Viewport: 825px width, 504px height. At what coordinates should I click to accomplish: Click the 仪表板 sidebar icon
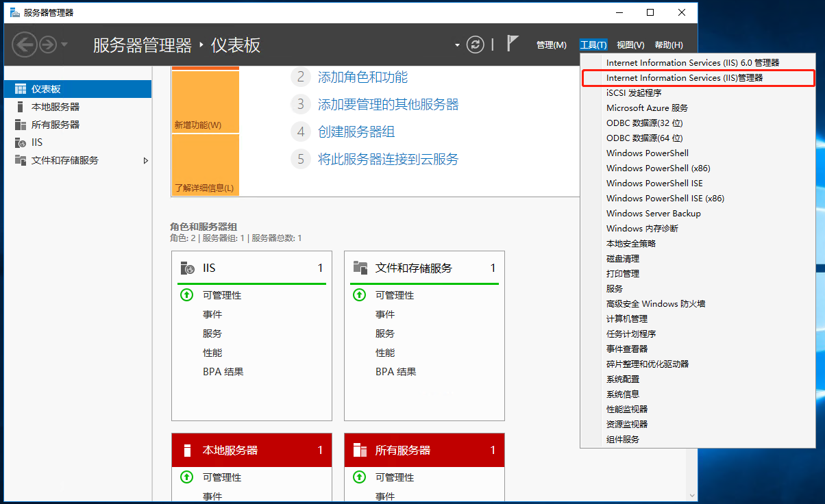click(20, 89)
